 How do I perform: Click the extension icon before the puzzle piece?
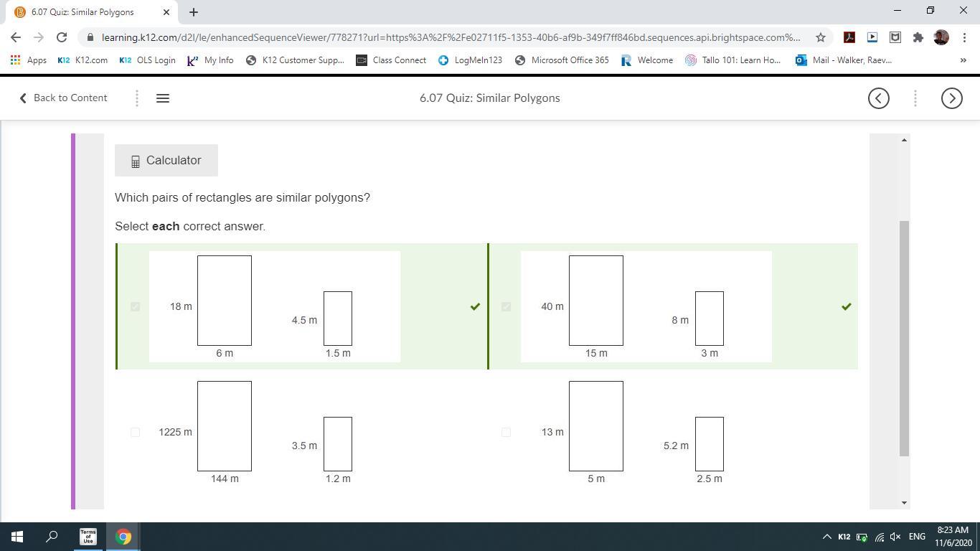[895, 37]
